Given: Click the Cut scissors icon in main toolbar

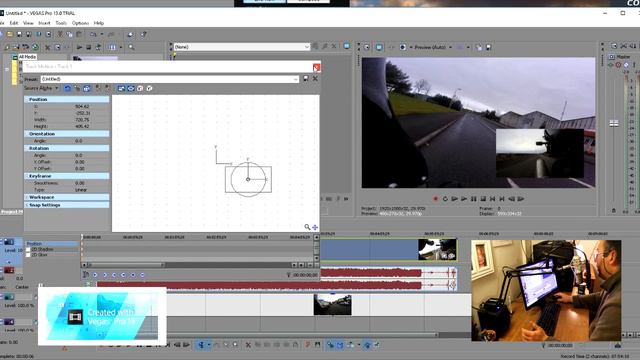Looking at the screenshot, I should [x=60, y=35].
